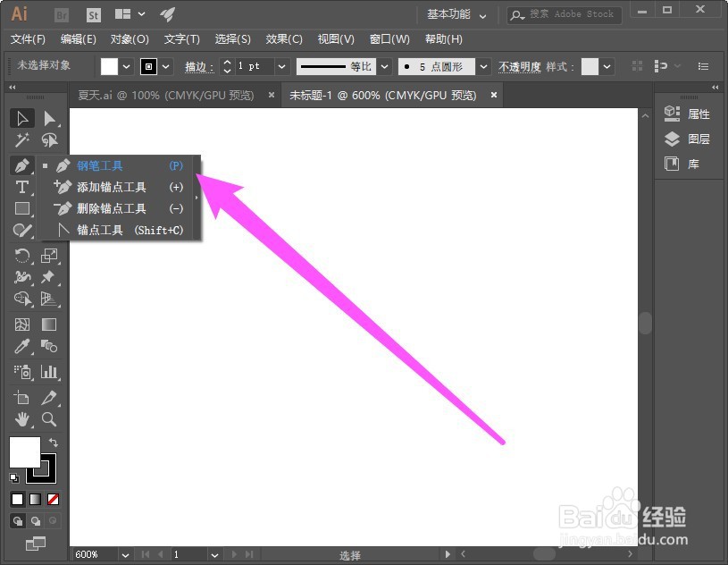
Task: Select the Perspective Grid tool
Action: click(49, 299)
